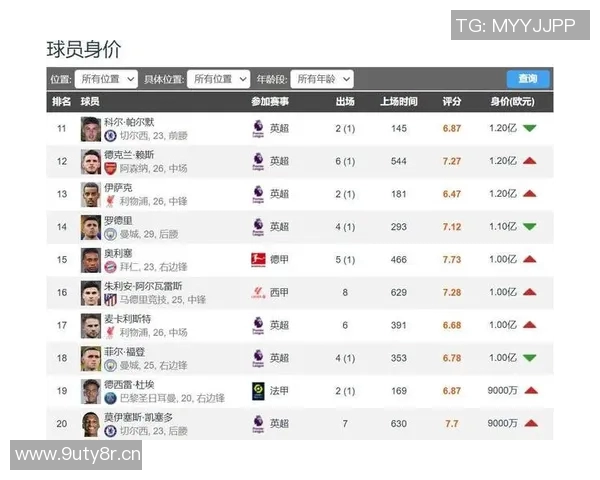Click the Bayern badge under 奥利塞

coord(111,267)
